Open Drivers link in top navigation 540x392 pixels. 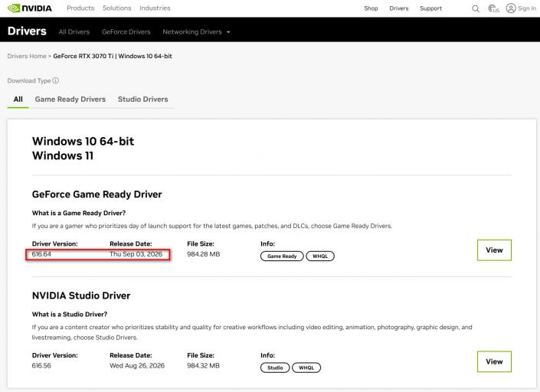[x=399, y=8]
